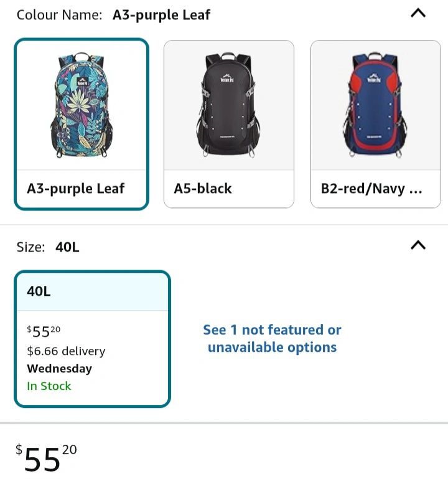
Task: Collapse the Colour Name section chevron
Action: pyautogui.click(x=419, y=12)
